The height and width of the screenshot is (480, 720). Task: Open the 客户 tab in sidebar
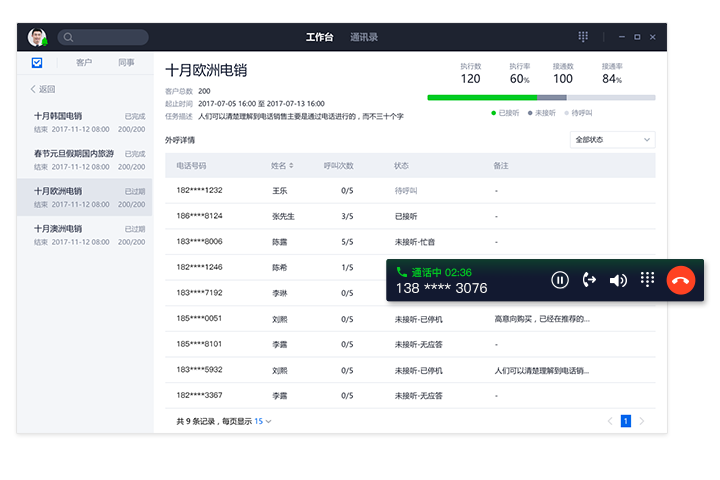[84, 62]
